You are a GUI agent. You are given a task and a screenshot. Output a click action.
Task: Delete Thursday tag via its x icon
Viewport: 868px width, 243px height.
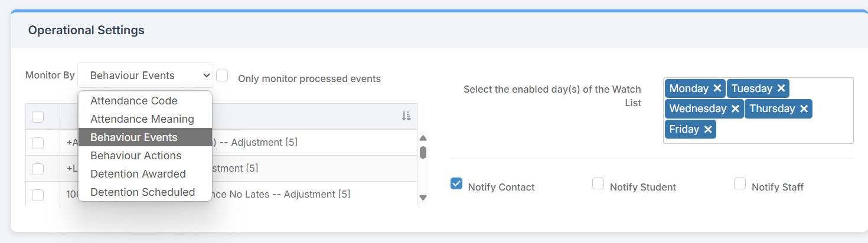(x=804, y=109)
